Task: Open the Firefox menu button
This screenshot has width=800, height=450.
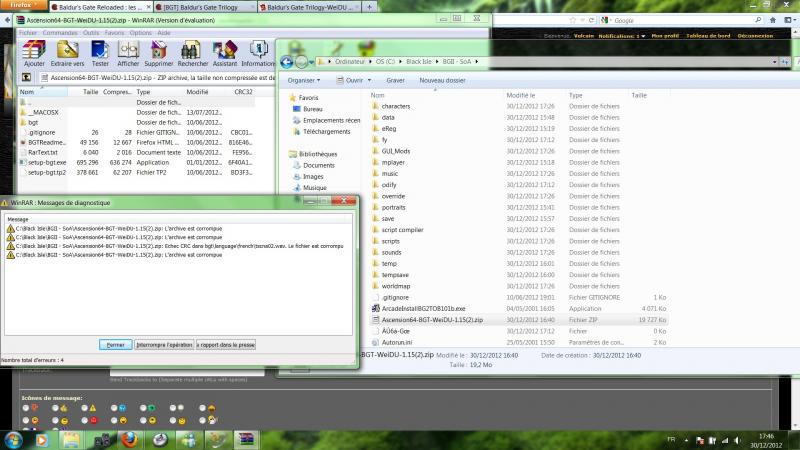Action: (23, 5)
